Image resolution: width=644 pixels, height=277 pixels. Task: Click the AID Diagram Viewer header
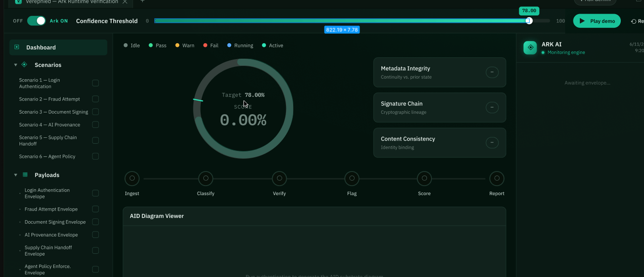coord(314,216)
